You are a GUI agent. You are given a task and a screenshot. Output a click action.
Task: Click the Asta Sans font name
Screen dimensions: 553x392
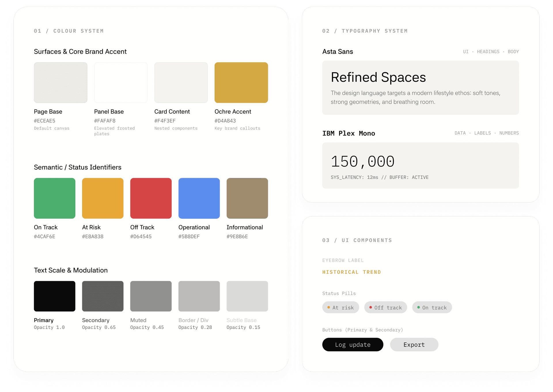338,52
